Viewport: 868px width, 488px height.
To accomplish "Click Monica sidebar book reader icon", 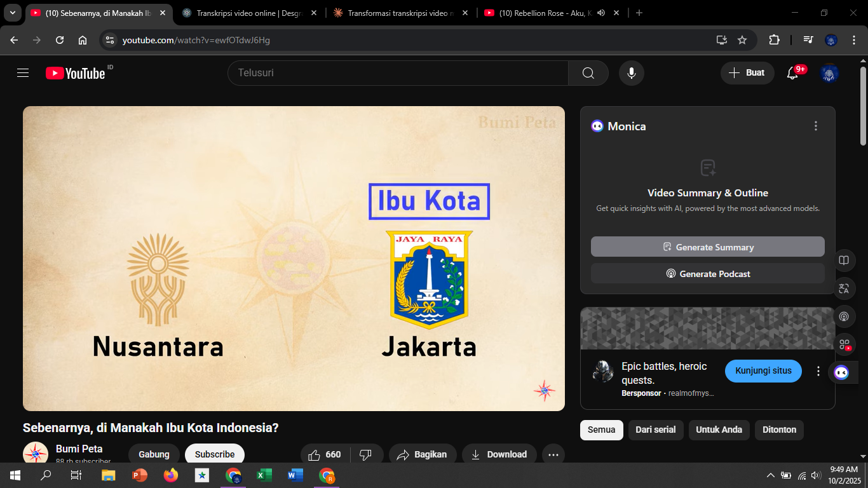I will coord(844,260).
